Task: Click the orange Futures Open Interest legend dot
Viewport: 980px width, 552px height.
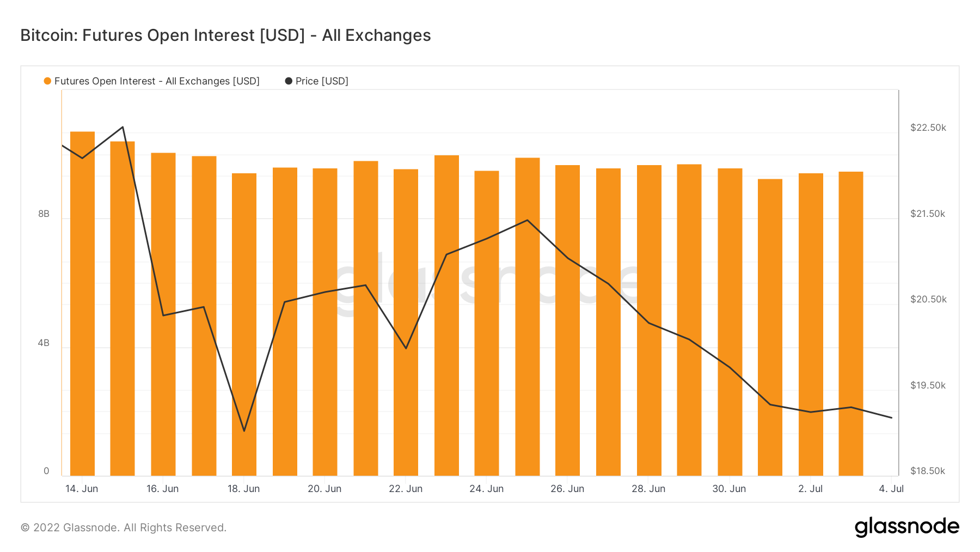Action: [x=47, y=81]
